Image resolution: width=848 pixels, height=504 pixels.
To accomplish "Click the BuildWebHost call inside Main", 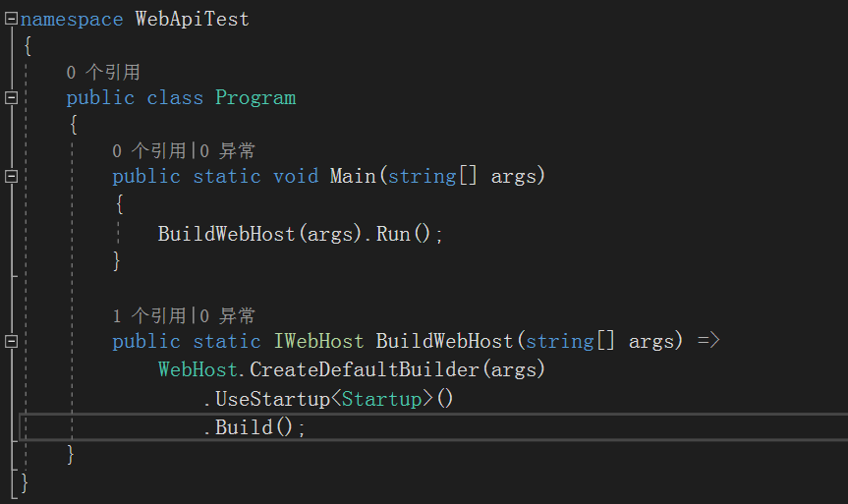I will pyautogui.click(x=226, y=234).
